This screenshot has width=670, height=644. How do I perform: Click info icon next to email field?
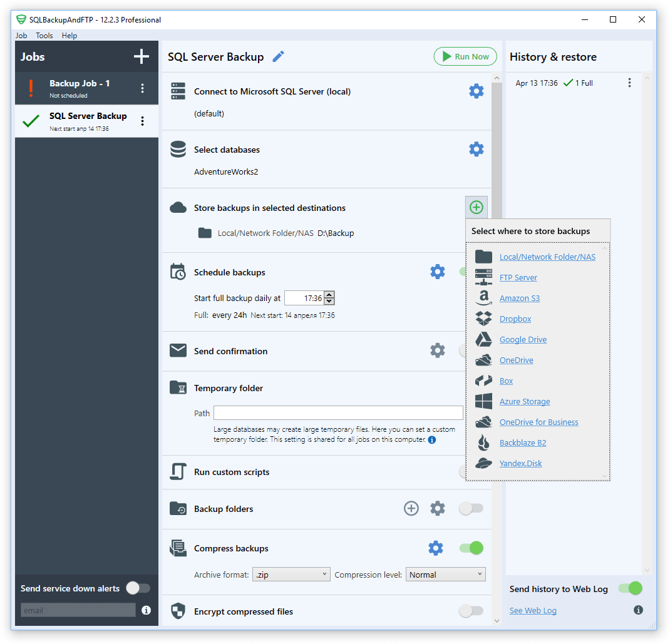tap(146, 610)
